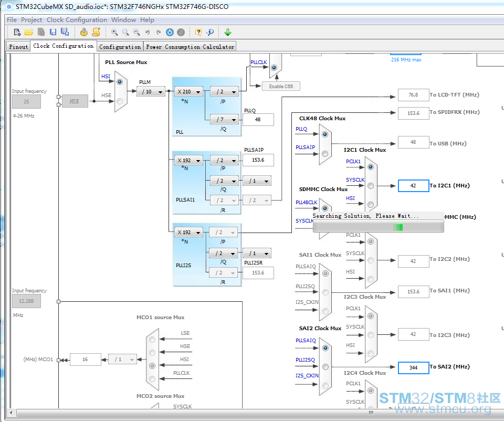Select HSE in PLL Source Mux

coord(120,101)
